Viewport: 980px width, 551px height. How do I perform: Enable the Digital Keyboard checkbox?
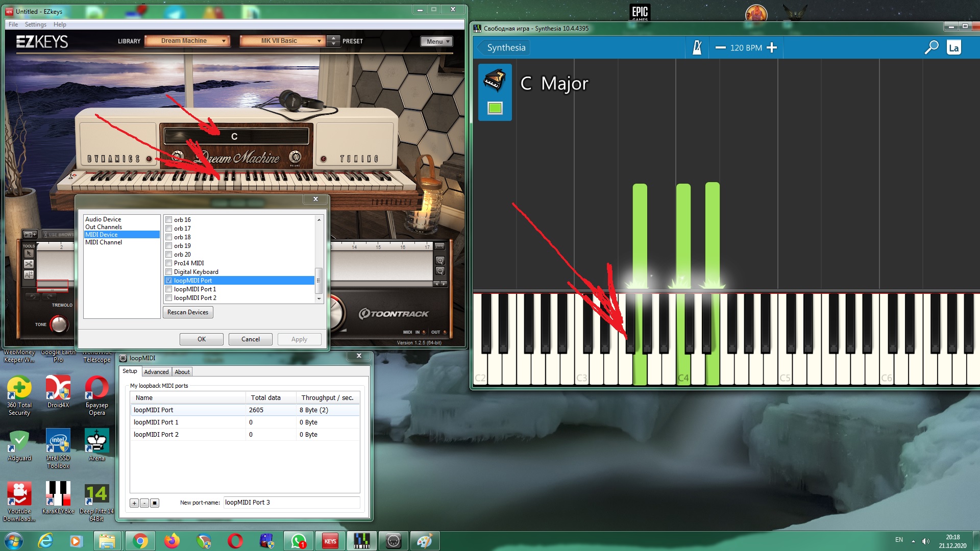coord(169,272)
